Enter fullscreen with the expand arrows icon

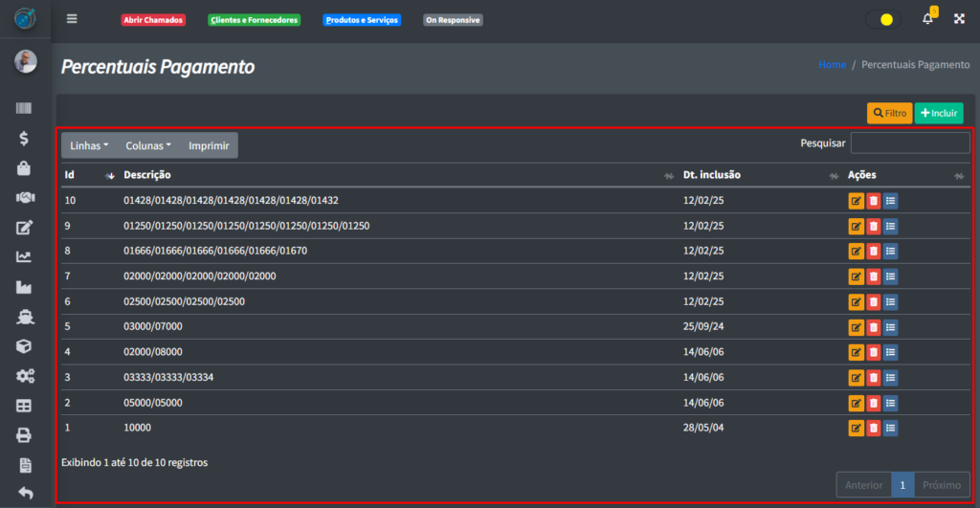pos(959,19)
